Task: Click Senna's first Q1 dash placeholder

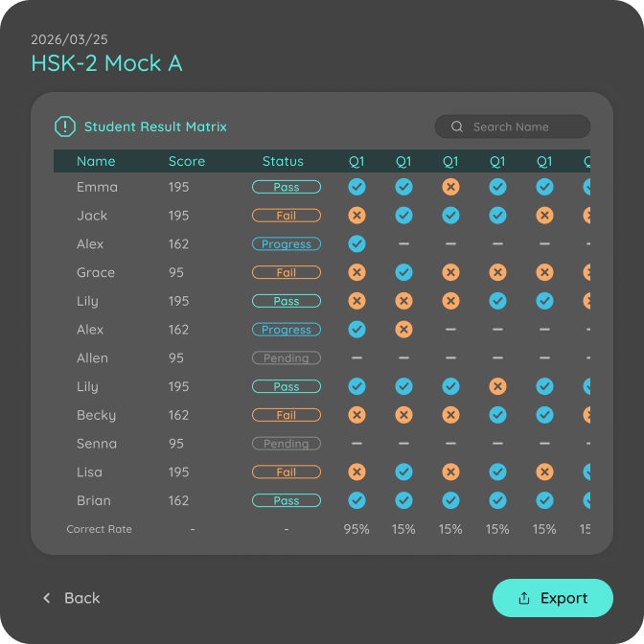Action: click(356, 444)
